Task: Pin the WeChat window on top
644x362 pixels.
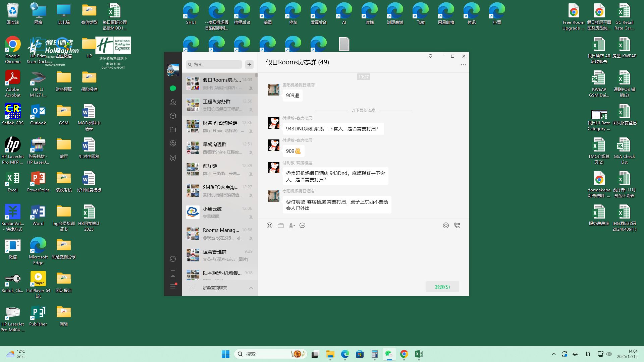Action: click(x=430, y=56)
